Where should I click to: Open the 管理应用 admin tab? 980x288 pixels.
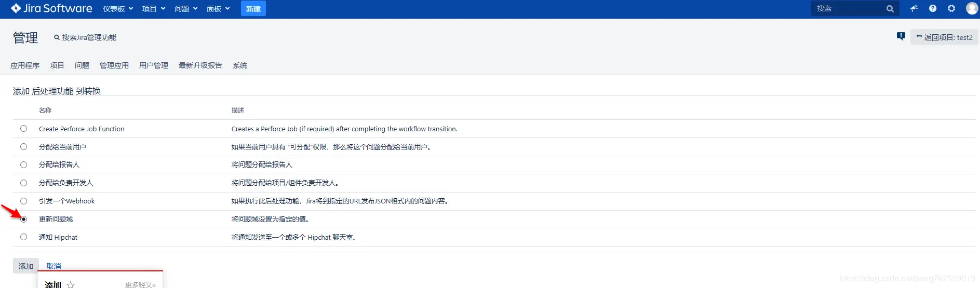(114, 65)
